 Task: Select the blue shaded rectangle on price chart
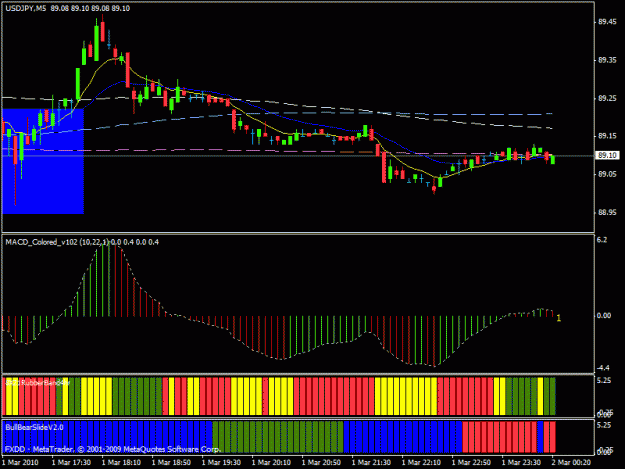pos(43,161)
